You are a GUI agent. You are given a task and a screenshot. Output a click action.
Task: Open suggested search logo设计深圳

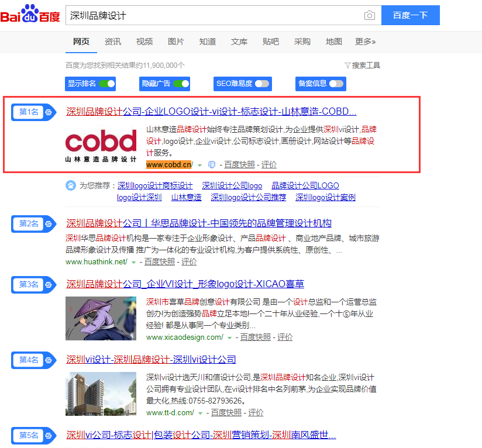coord(139,197)
